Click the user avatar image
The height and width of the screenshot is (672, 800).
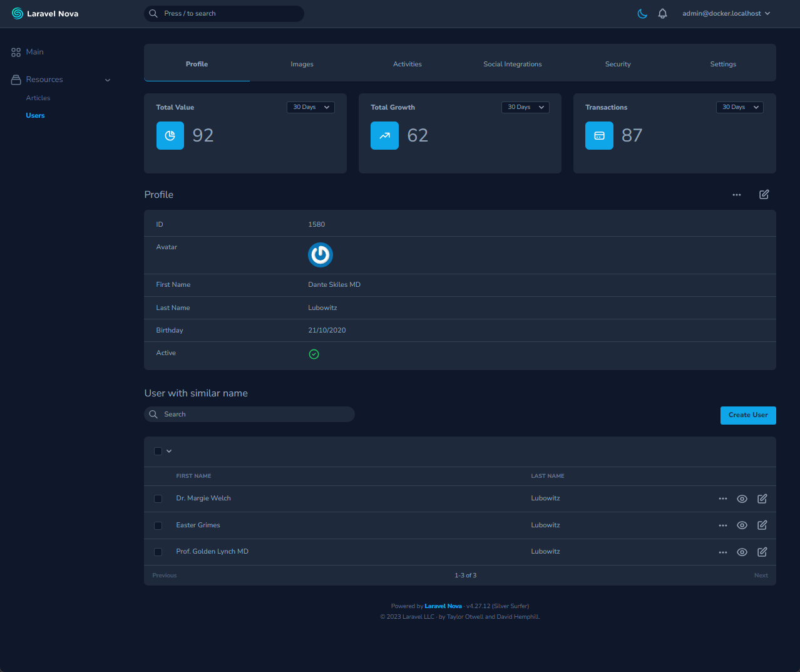click(x=320, y=255)
